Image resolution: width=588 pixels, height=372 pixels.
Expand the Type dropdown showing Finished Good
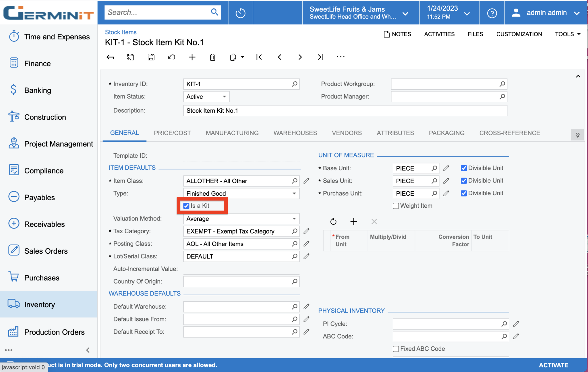point(294,193)
